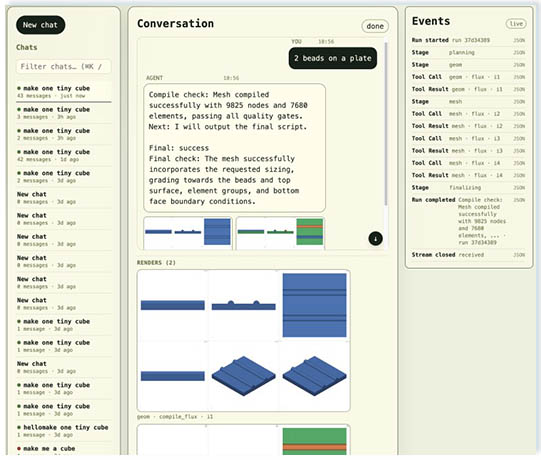
Task: Select 'Tool Result mesh · flux · i2' event
Action: pyautogui.click(x=468, y=126)
